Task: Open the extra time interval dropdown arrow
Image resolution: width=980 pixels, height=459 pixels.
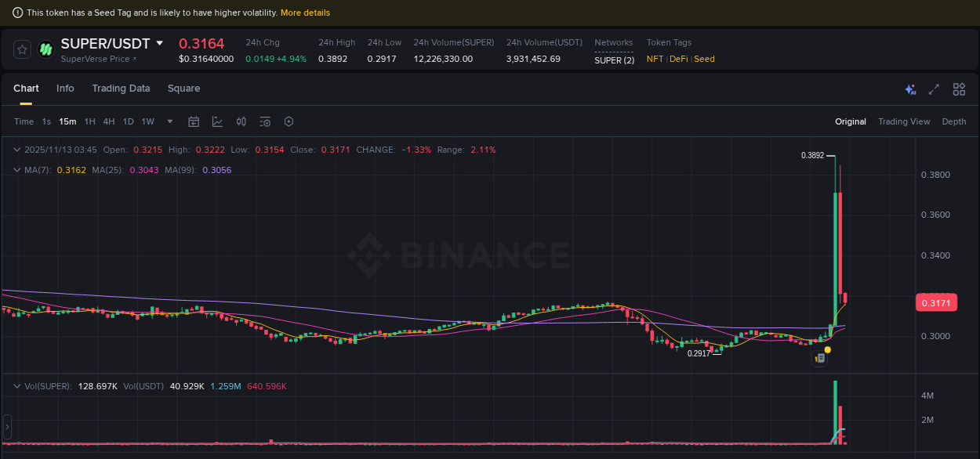Action: coord(169,121)
